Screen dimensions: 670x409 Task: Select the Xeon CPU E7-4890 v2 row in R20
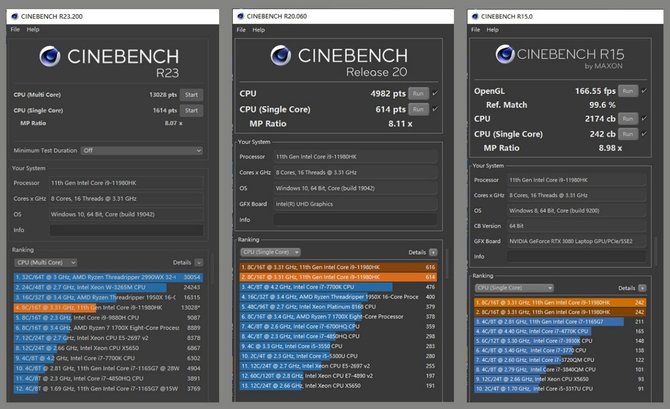point(338,376)
